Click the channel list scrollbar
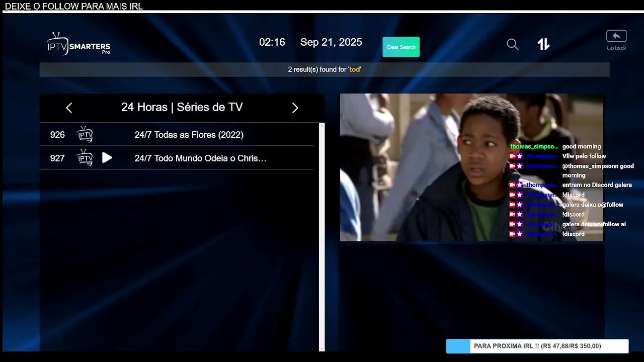This screenshot has height=362, width=644. 322,237
